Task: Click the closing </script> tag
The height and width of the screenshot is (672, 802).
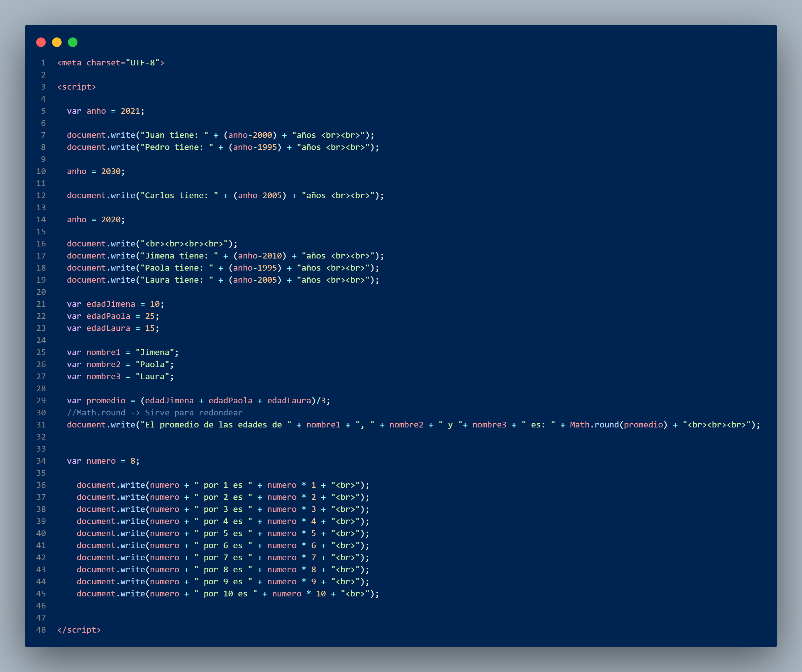Action: tap(79, 629)
